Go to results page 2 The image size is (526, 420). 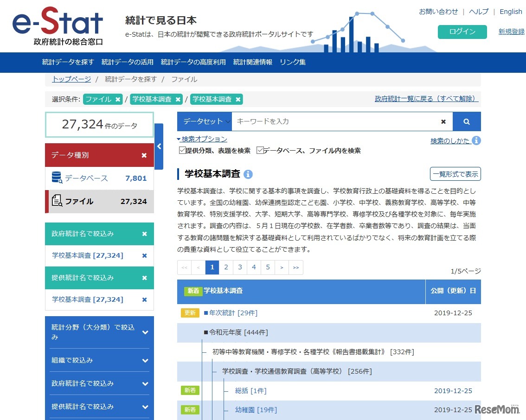pyautogui.click(x=226, y=267)
